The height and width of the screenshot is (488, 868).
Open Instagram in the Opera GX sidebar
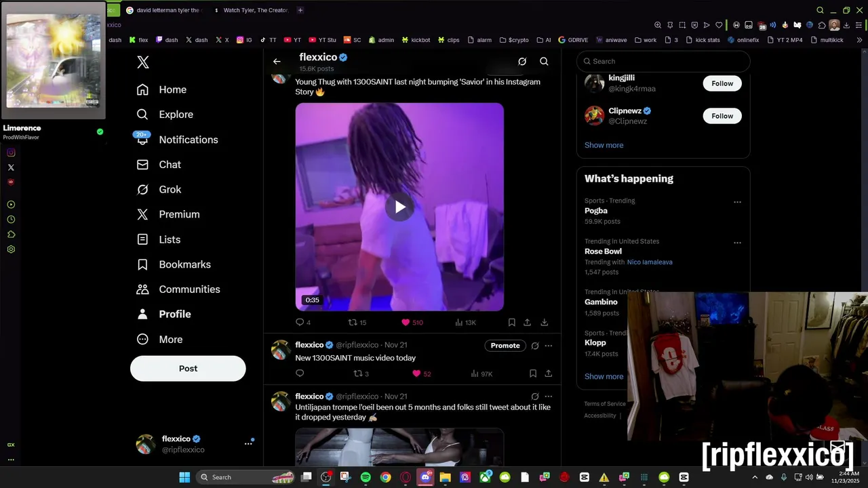[11, 152]
